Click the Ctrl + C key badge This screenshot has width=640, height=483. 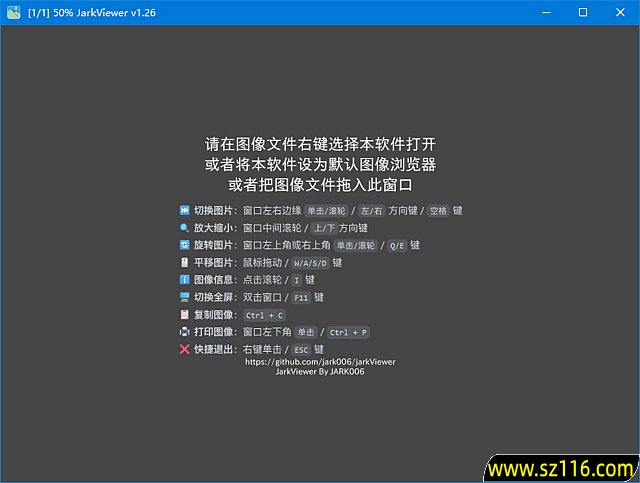(264, 315)
